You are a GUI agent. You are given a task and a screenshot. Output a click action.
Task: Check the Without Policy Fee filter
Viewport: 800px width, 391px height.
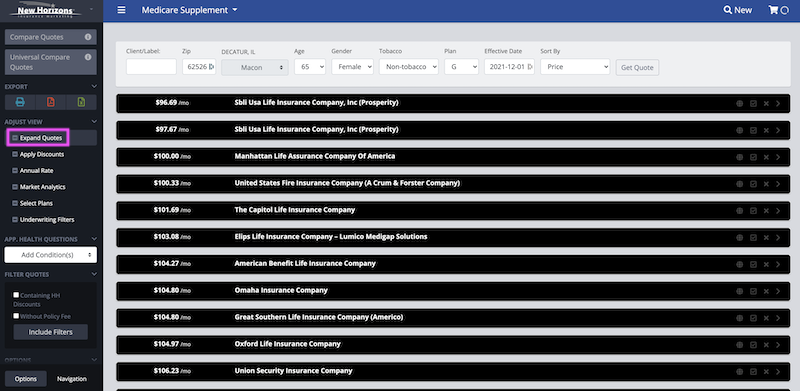click(x=16, y=316)
